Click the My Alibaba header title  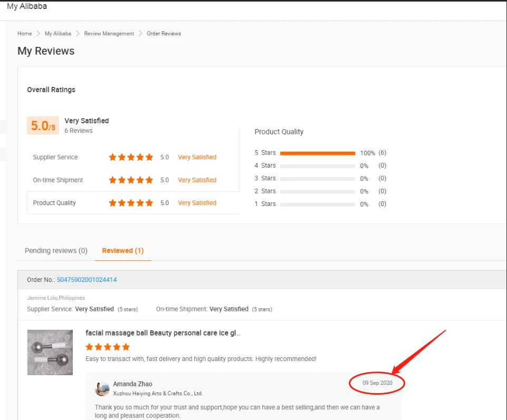click(x=27, y=6)
